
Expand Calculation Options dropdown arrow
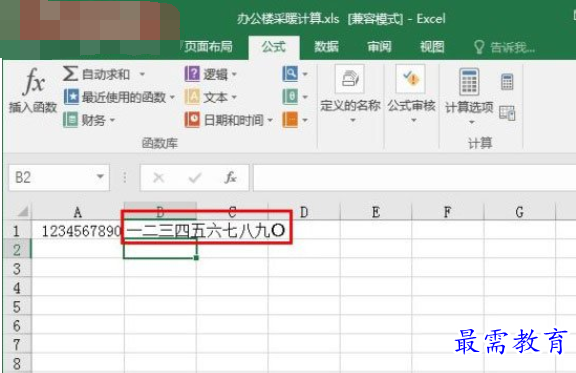click(x=472, y=122)
